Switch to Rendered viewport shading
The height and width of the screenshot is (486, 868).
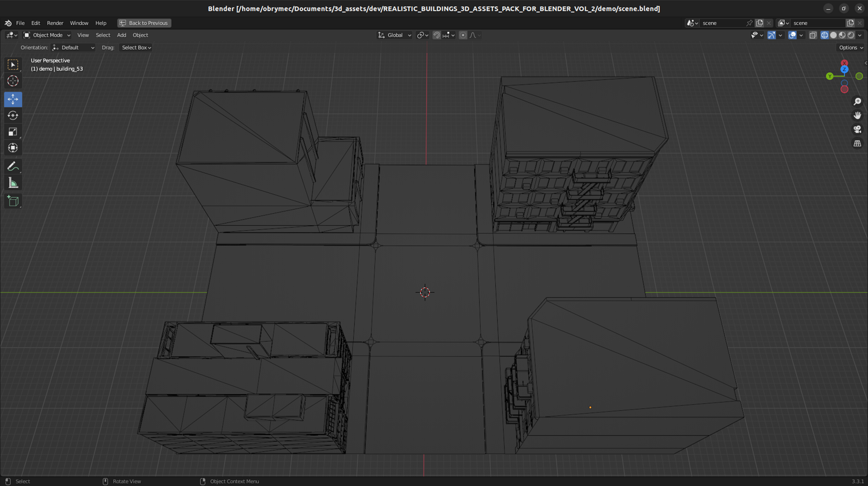(x=851, y=35)
